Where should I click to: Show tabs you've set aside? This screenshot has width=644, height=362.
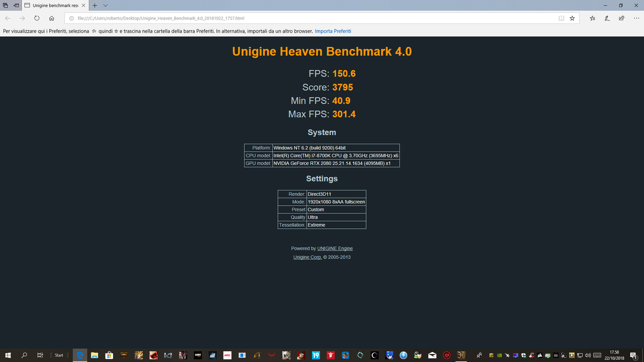tap(6, 5)
